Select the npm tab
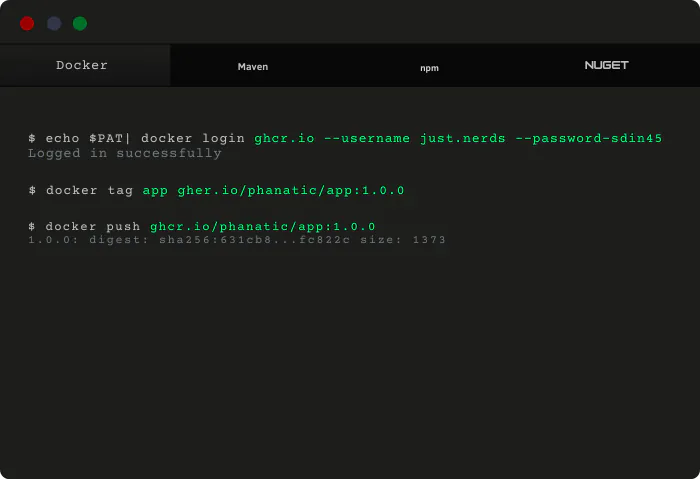 [x=429, y=68]
